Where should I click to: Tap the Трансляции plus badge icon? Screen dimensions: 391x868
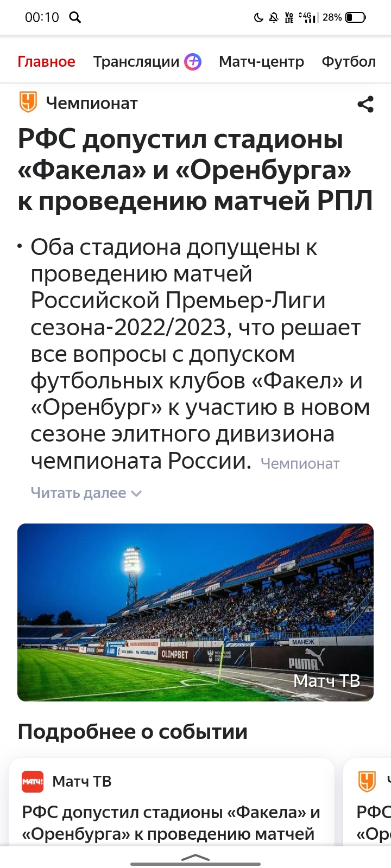click(193, 62)
